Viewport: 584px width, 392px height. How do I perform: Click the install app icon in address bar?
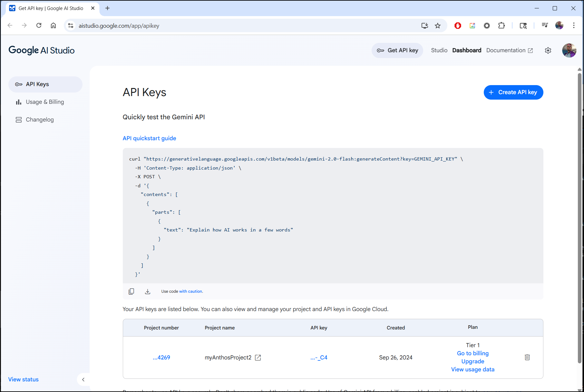[x=425, y=25]
